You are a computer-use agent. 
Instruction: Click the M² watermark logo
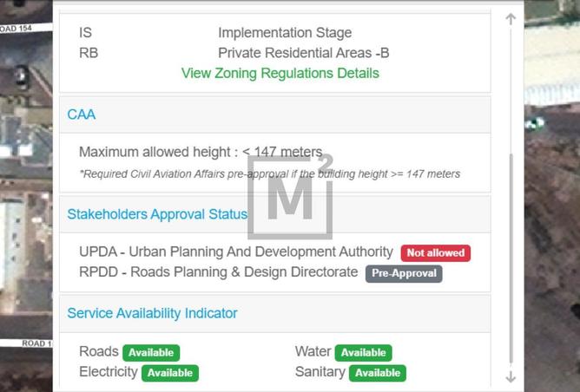click(290, 196)
